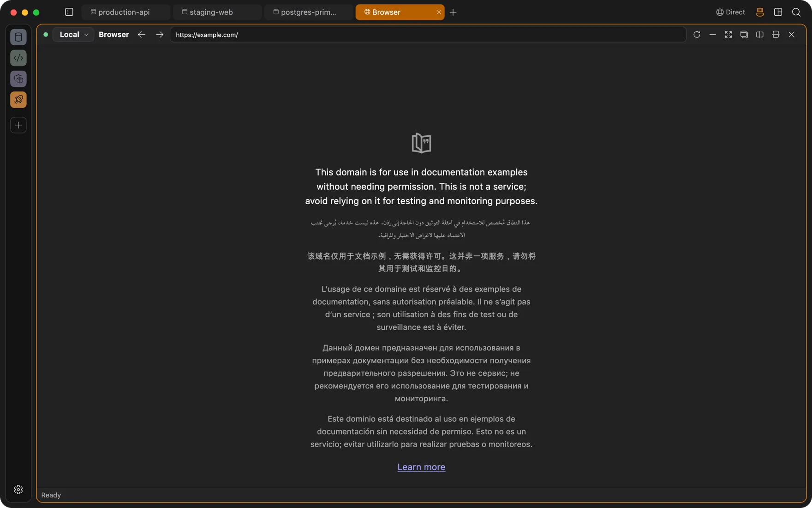812x508 pixels.
Task: Switch to staging-web tab
Action: [217, 12]
